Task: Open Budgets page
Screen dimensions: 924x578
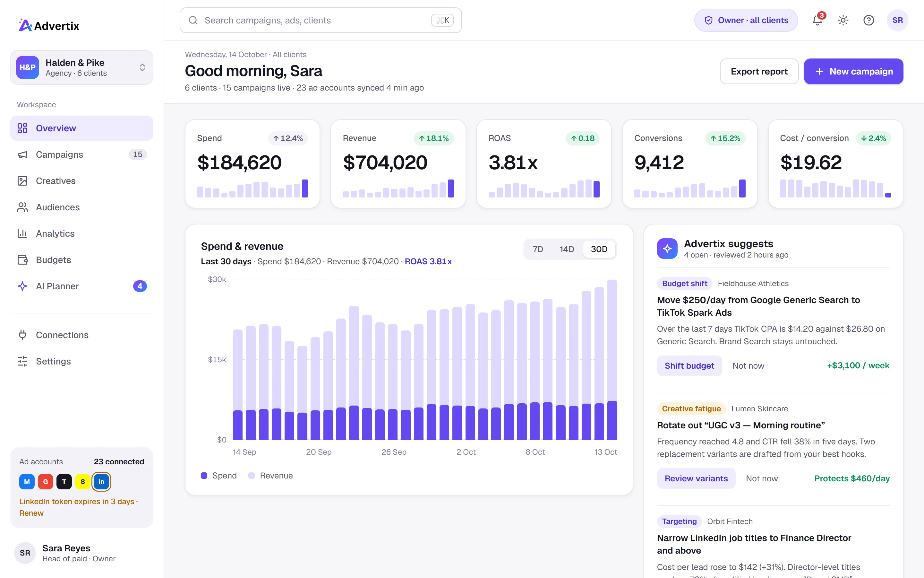Action: pyautogui.click(x=82, y=260)
